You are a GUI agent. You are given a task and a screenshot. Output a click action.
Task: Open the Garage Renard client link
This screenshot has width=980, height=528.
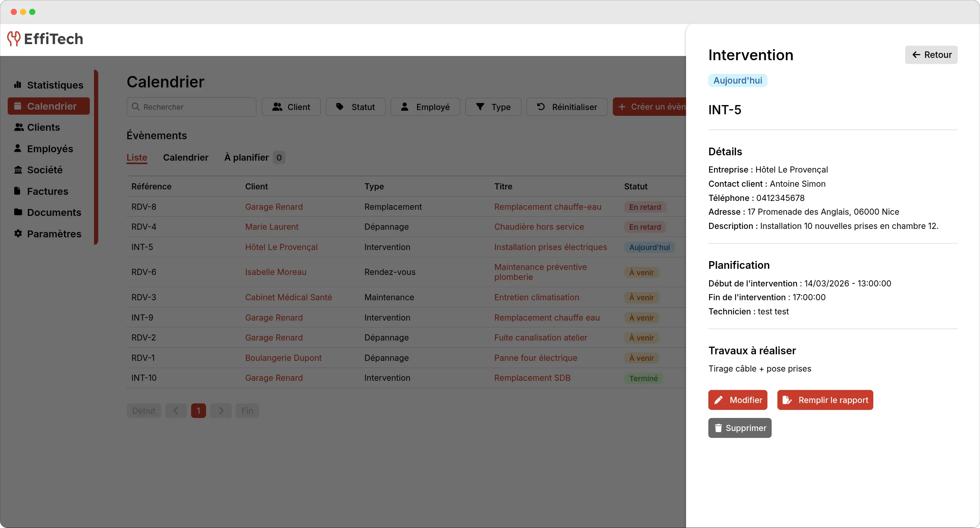tap(274, 207)
